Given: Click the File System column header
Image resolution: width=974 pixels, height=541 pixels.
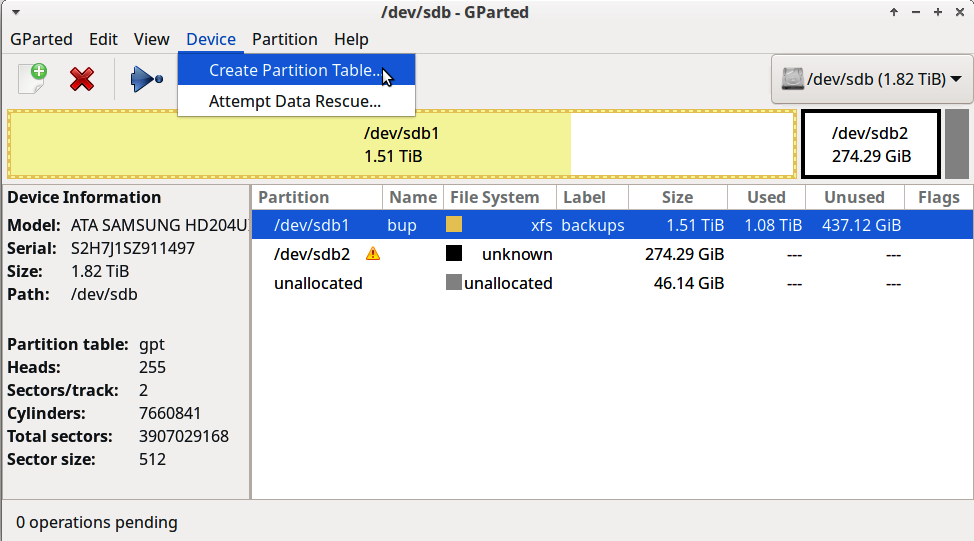Looking at the screenshot, I should coord(500,198).
